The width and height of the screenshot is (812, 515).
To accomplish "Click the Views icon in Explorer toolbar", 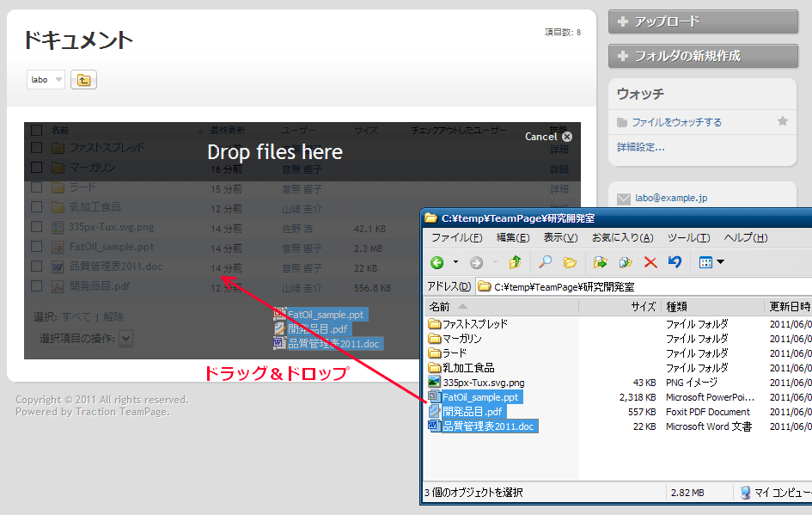I will (705, 263).
